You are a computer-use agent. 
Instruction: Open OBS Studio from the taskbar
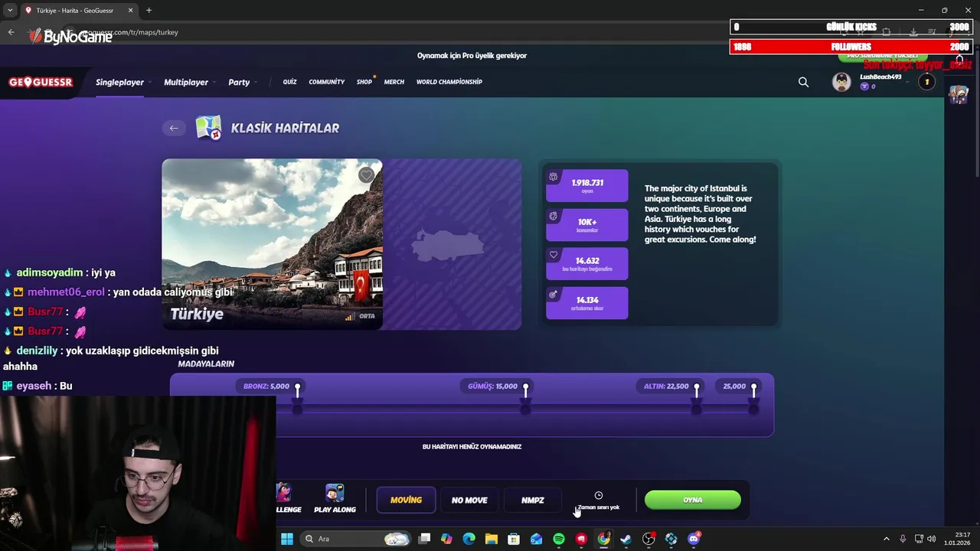648,539
